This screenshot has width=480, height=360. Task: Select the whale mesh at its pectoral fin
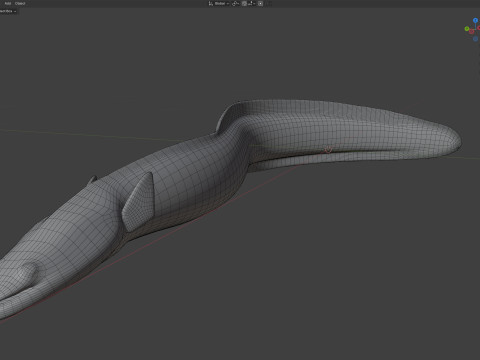[x=140, y=202]
